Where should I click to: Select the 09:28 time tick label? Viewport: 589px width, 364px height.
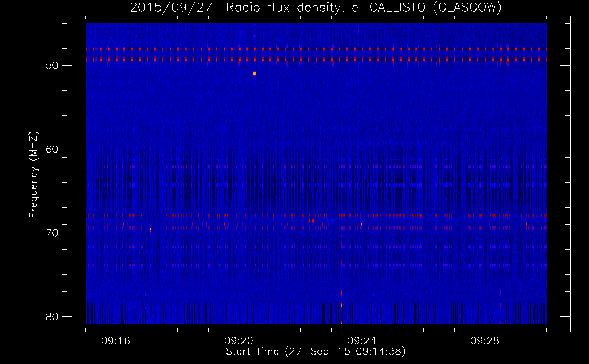[x=485, y=341]
